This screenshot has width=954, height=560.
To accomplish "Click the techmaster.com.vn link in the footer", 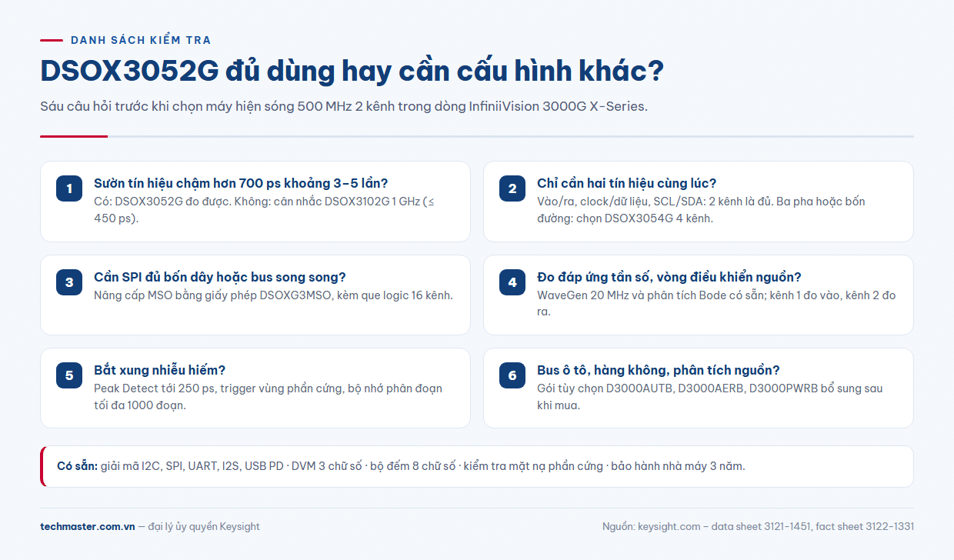I will pos(87,527).
